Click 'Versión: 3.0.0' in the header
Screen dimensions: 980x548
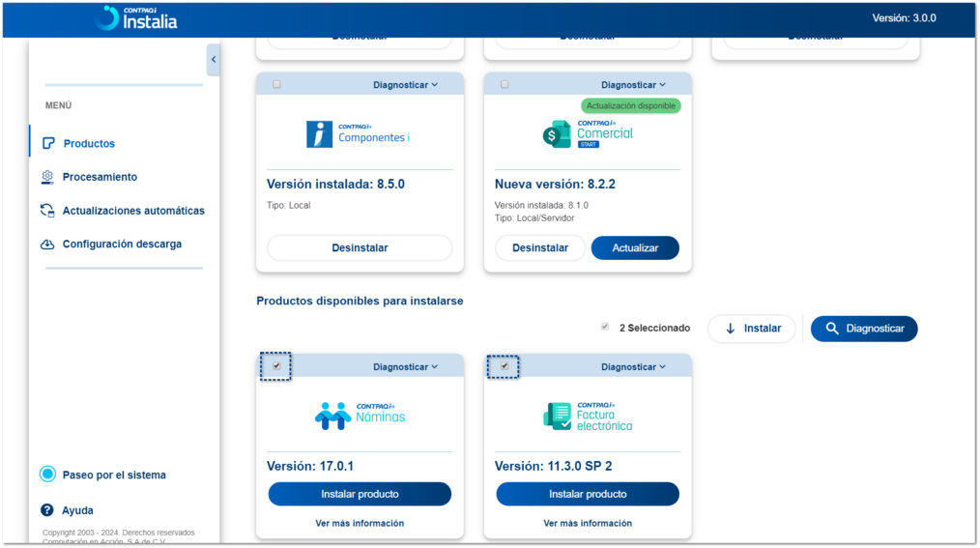pos(904,18)
